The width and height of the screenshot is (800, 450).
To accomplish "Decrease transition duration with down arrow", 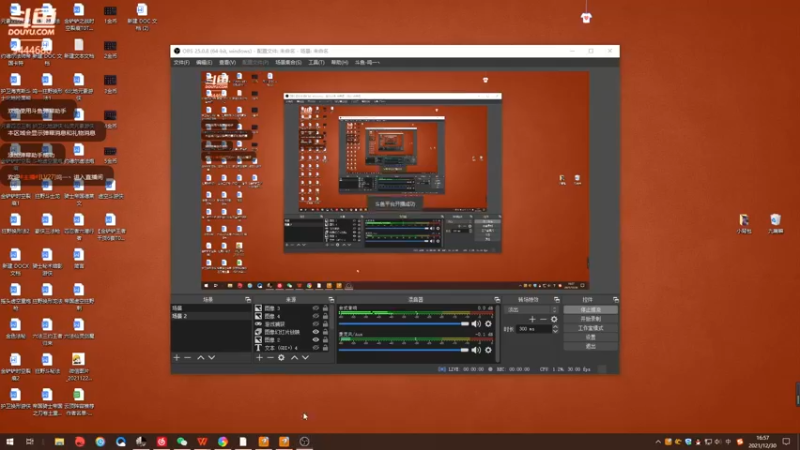I will (555, 332).
